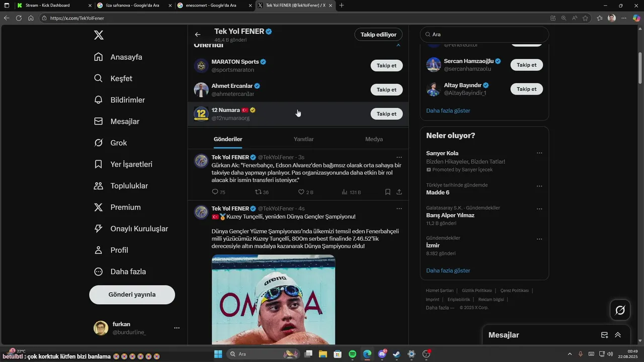
Task: Open Anasayfa home icon
Action: [x=99, y=57]
